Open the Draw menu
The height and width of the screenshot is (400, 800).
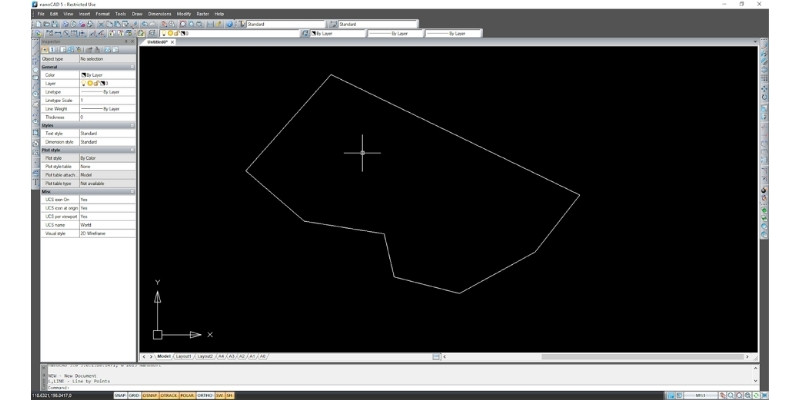tap(135, 14)
